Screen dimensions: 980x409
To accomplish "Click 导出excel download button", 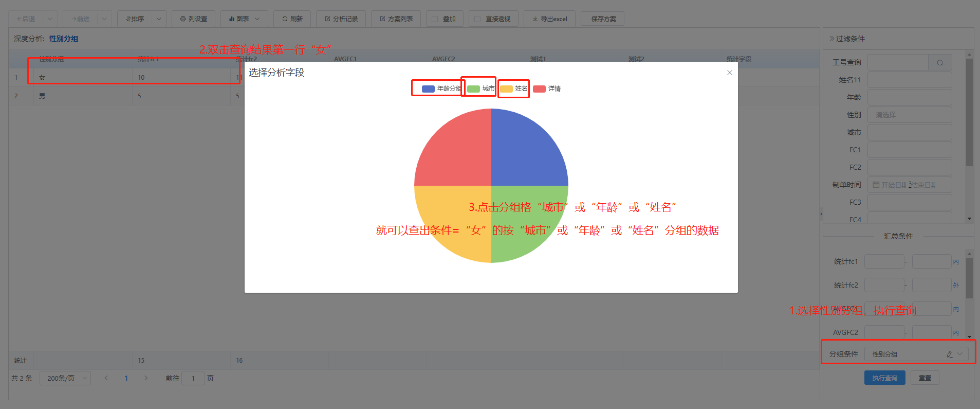I will (x=549, y=19).
